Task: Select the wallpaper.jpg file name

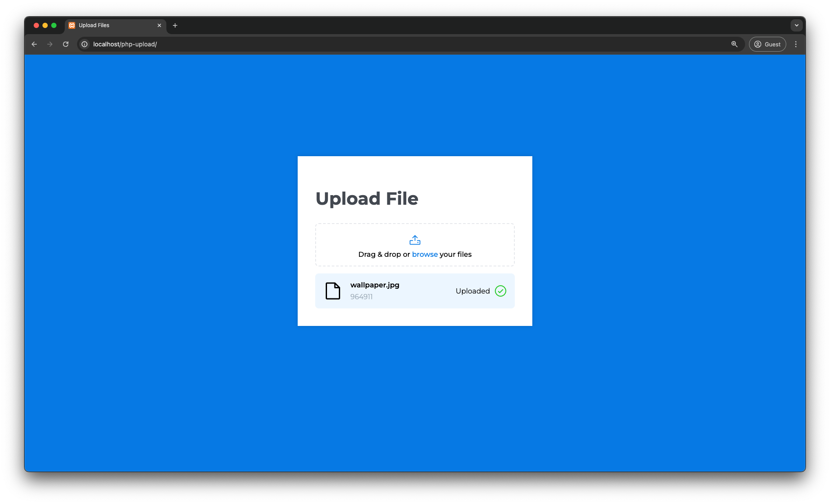Action: pyautogui.click(x=375, y=285)
